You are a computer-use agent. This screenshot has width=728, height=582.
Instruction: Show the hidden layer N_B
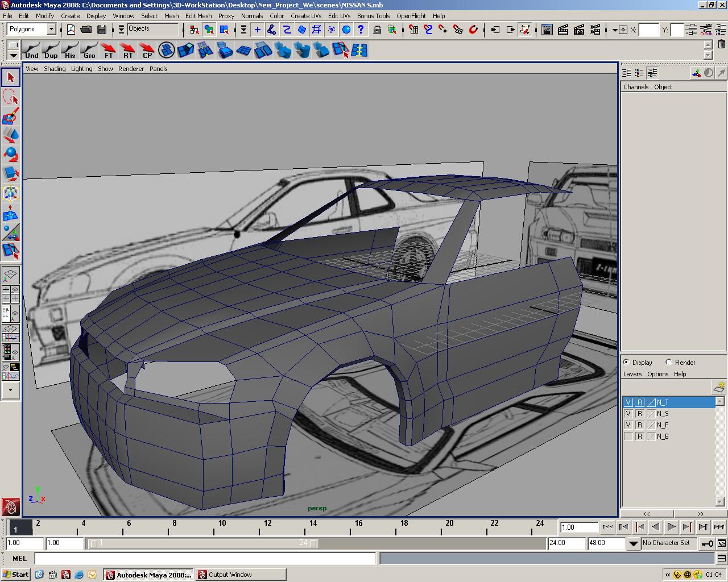click(x=628, y=436)
